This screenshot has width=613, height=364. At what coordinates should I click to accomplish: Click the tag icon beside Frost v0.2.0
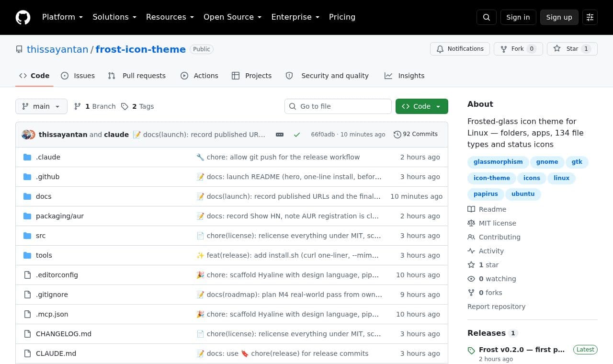(x=471, y=350)
